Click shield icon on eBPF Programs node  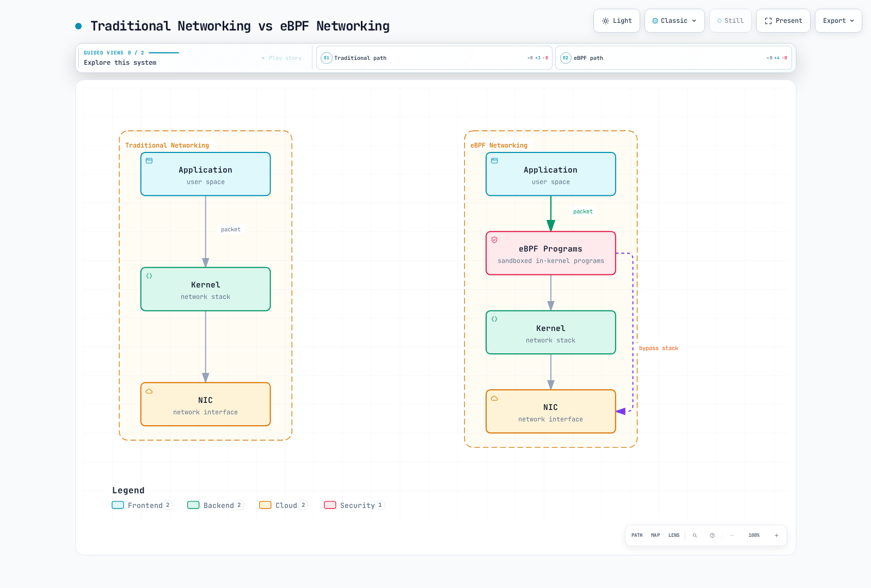494,240
